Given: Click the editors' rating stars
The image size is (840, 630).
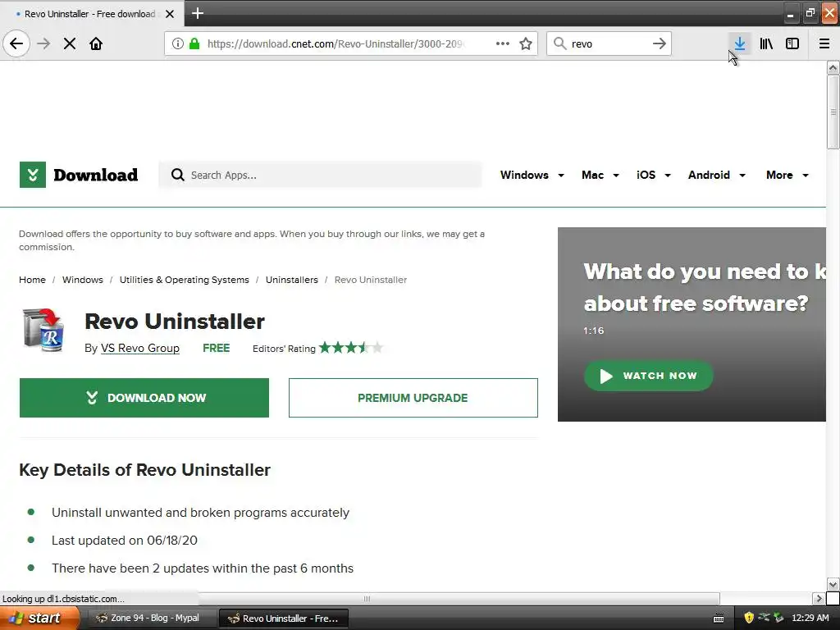Looking at the screenshot, I should [351, 348].
